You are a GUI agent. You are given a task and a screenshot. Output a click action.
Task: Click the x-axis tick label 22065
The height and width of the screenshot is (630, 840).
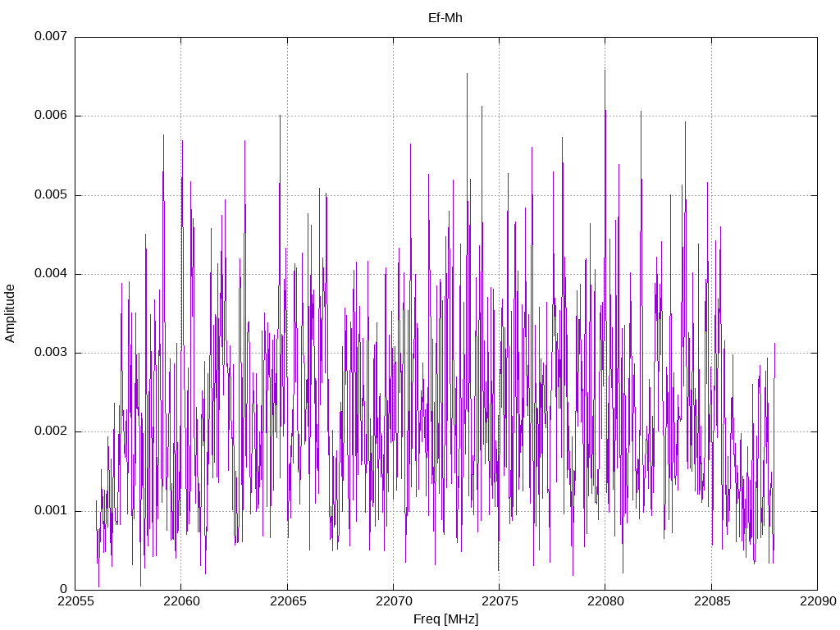pyautogui.click(x=287, y=601)
